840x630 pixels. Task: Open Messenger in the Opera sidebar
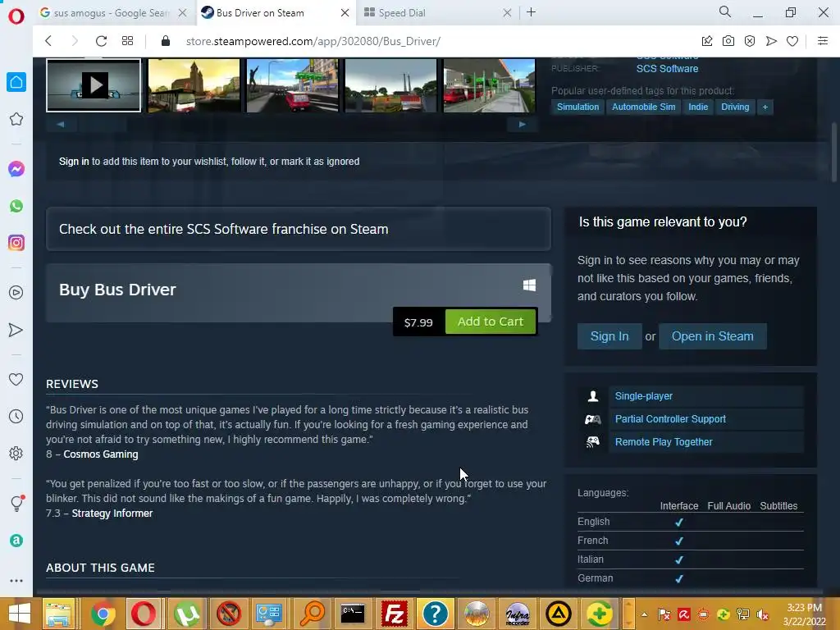click(x=16, y=169)
